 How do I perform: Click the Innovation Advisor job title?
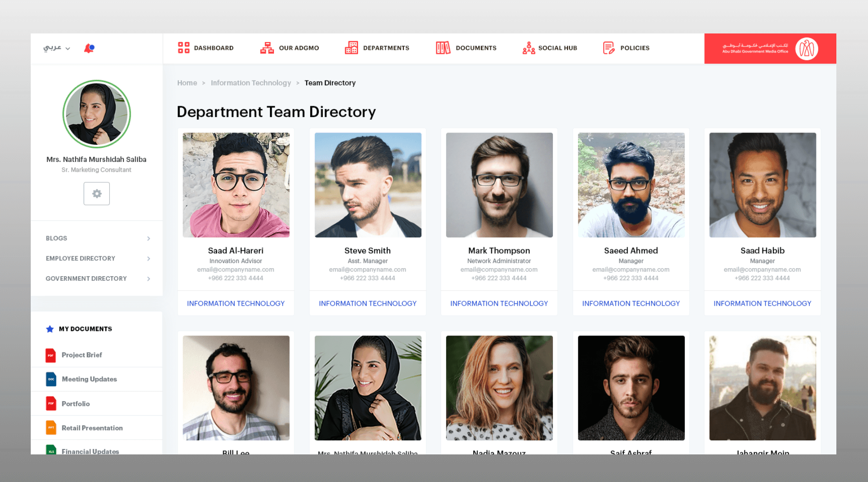[236, 261]
